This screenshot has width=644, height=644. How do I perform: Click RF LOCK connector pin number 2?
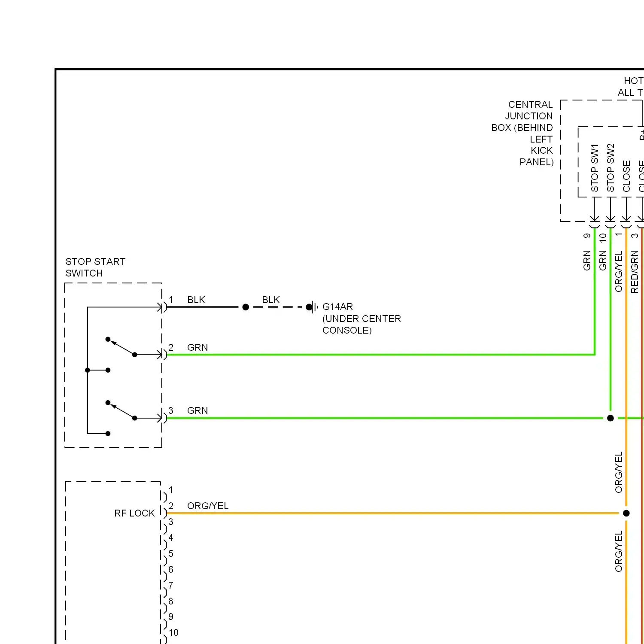pyautogui.click(x=171, y=506)
